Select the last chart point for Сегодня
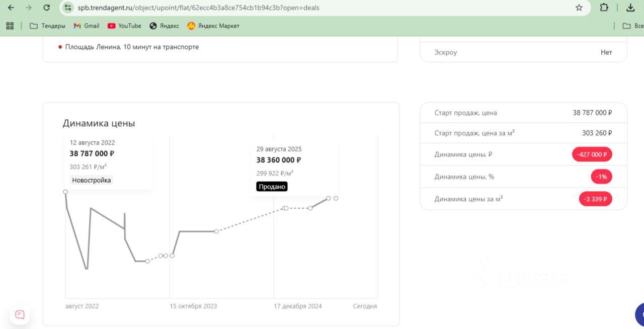 point(336,198)
